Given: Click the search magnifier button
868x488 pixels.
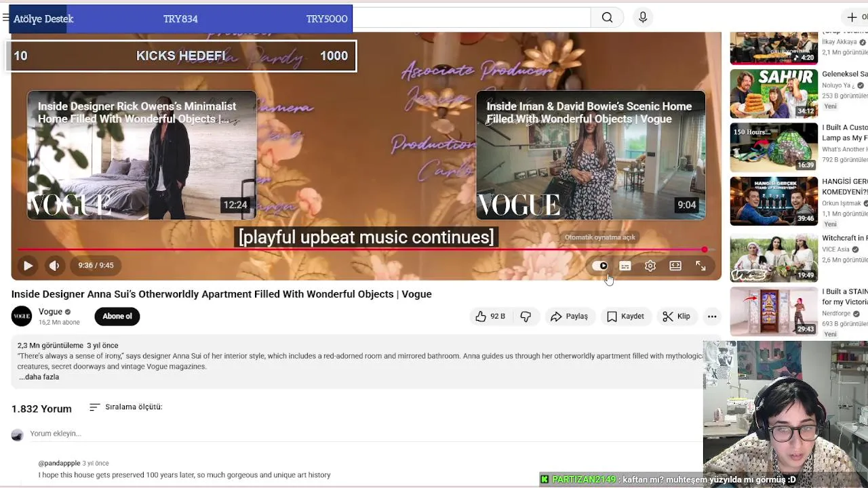Looking at the screenshot, I should tap(607, 18).
